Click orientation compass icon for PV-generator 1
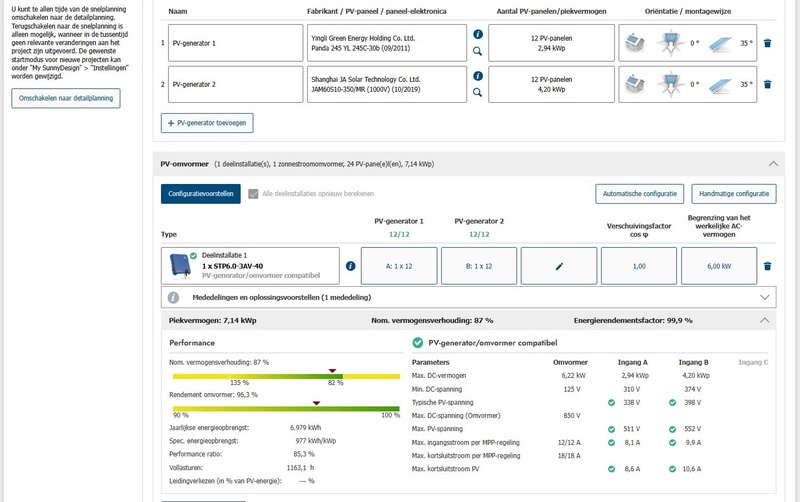Image resolution: width=800 pixels, height=502 pixels. (670, 43)
